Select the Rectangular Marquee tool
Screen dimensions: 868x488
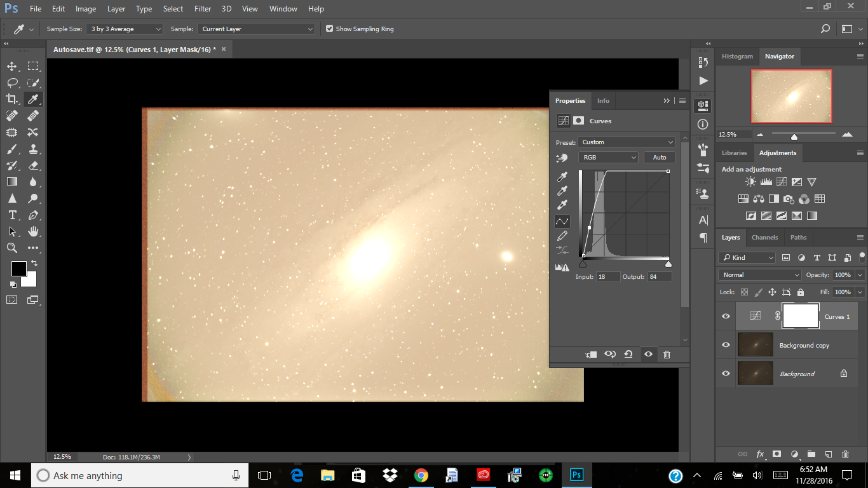point(33,66)
